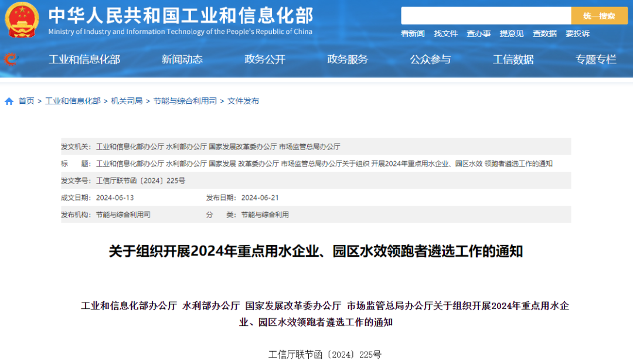Select 政务公开 in navigation bar

click(x=265, y=59)
